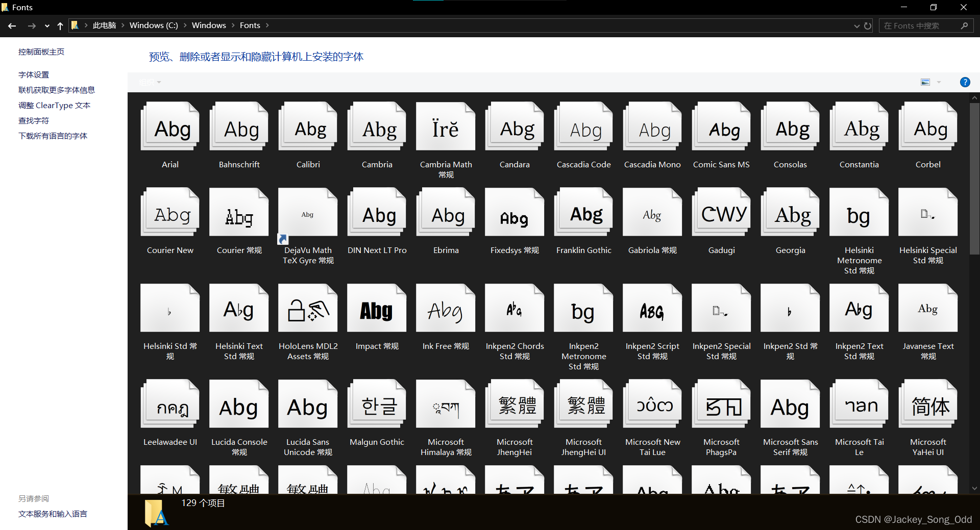Viewport: 980px width, 530px height.
Task: Select the Franklin Gothic font
Action: (583, 212)
